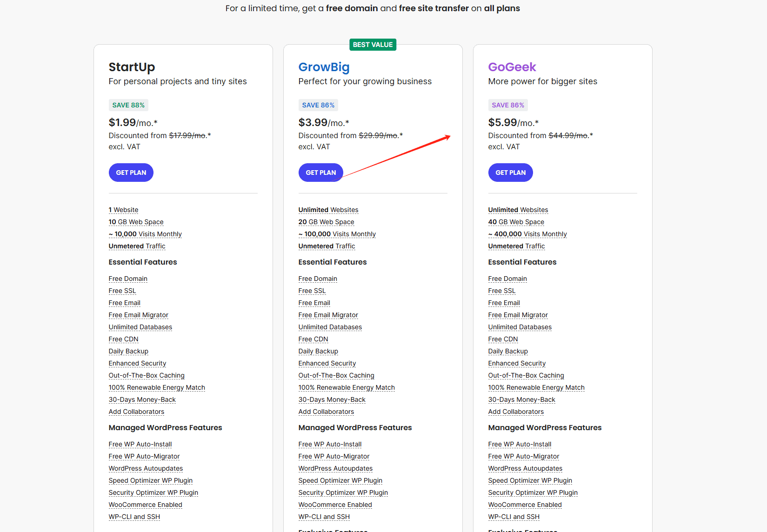This screenshot has height=532, width=767.
Task: Click '100% Renewable Energy Match' in GrowBig
Action: (x=347, y=387)
